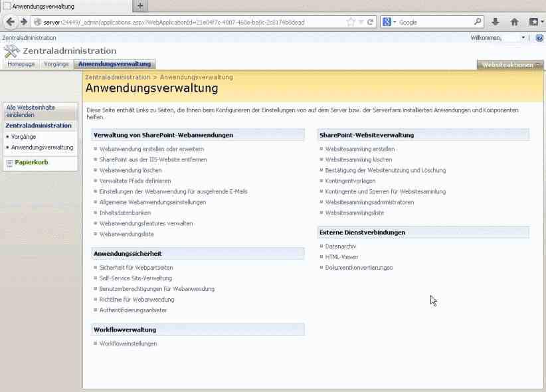Open Self-Service Site-Verwaltung
546x392 pixels.
(136, 278)
